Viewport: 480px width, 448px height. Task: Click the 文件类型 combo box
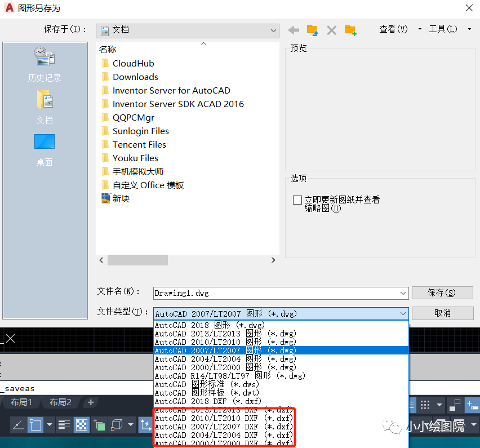[281, 313]
